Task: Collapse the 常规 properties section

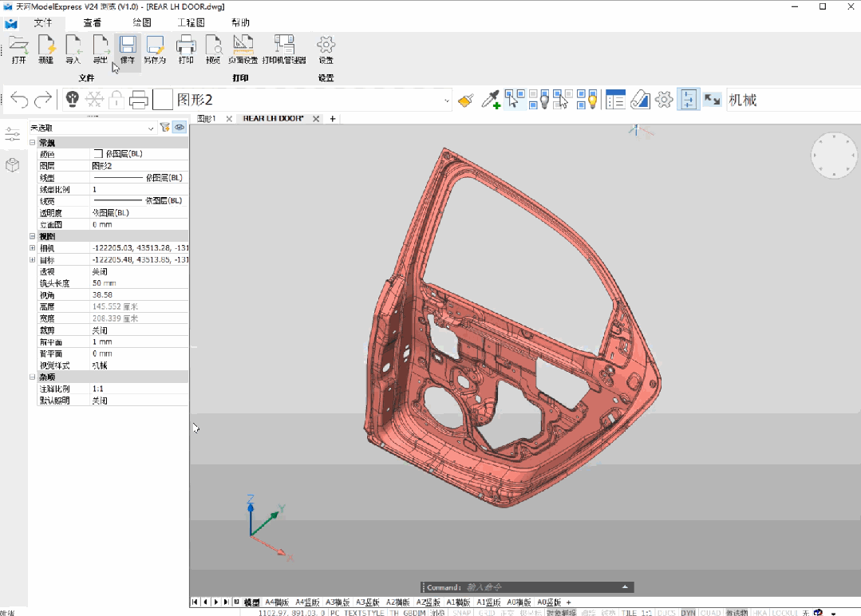Action: [x=33, y=142]
